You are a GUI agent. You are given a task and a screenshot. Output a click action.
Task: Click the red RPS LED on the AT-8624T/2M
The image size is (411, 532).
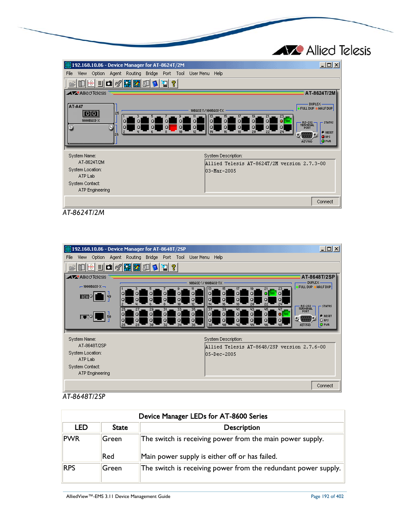[323, 137]
